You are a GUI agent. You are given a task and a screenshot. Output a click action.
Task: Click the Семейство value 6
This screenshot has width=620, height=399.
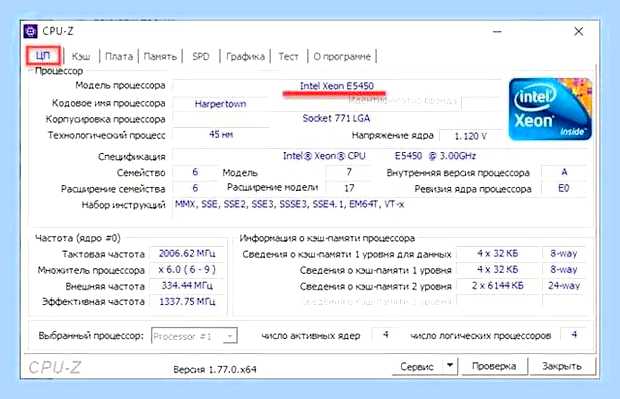[195, 172]
